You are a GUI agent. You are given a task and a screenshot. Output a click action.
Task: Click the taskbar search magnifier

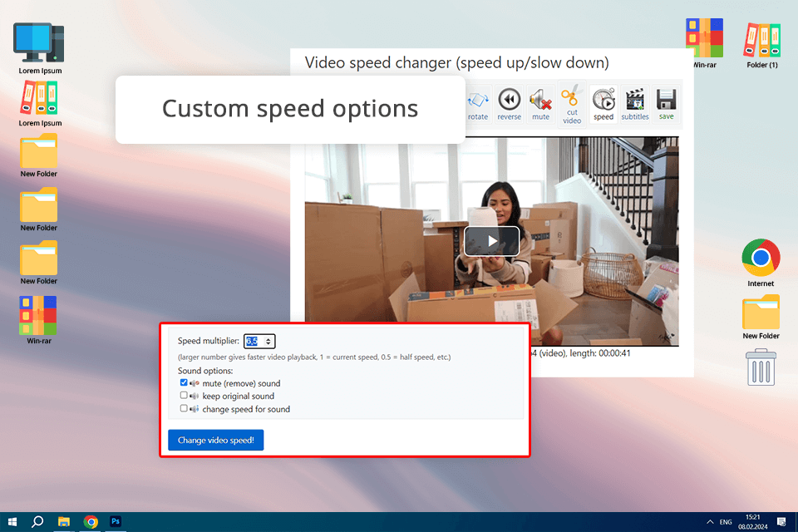(37, 522)
